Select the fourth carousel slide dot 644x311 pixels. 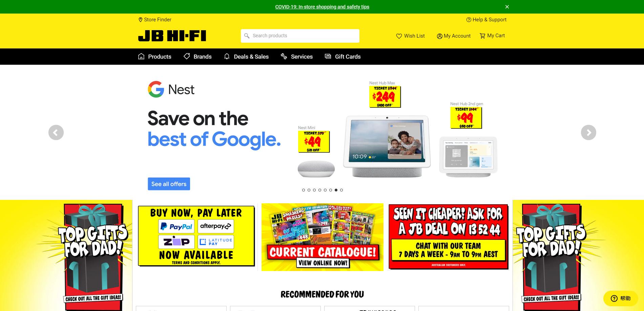(320, 190)
